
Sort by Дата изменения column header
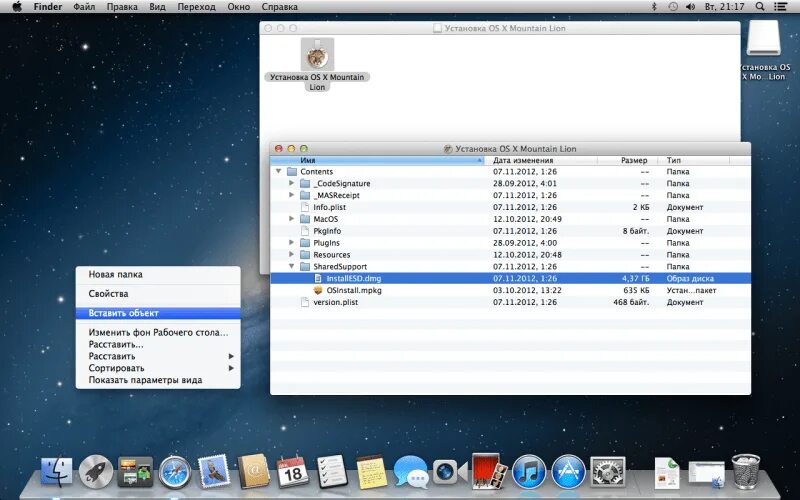click(541, 160)
